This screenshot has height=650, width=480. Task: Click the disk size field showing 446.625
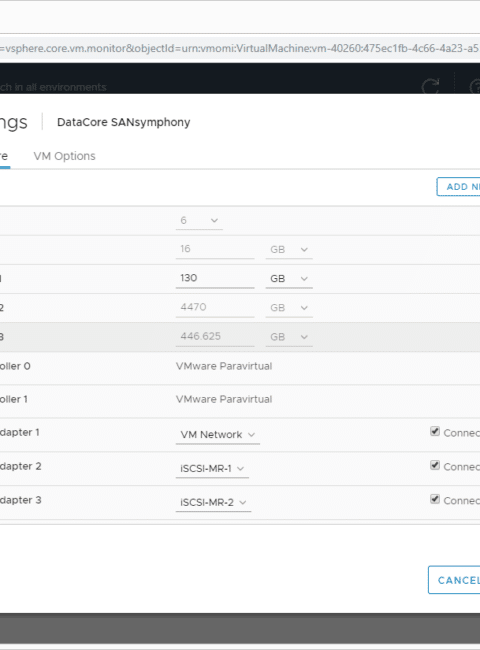point(215,336)
